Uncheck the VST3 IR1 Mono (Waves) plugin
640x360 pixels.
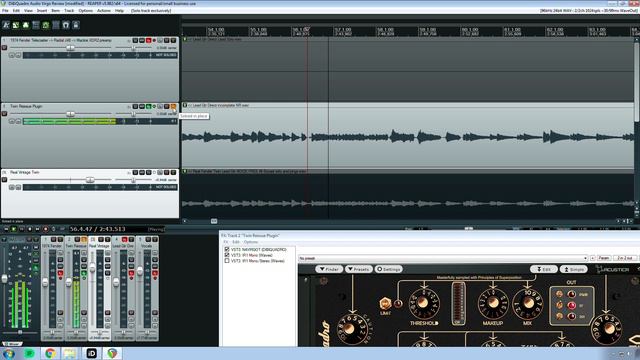227,255
